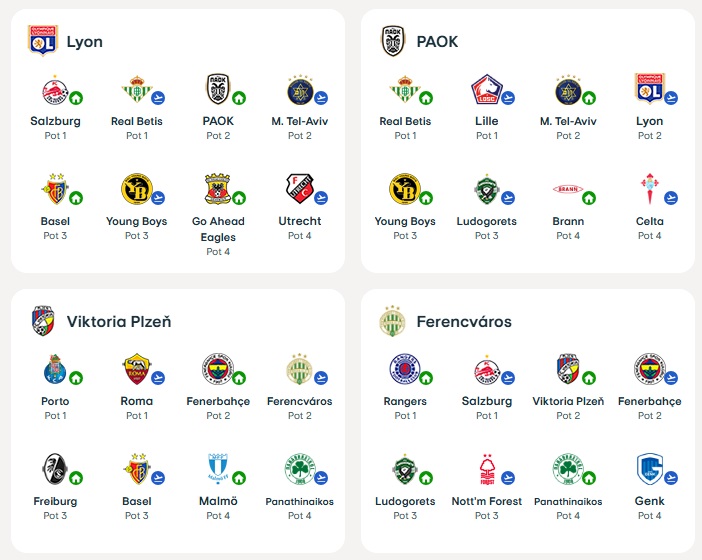This screenshot has height=560, width=702.
Task: Click the Lyon logo in the card header
Action: [42, 41]
